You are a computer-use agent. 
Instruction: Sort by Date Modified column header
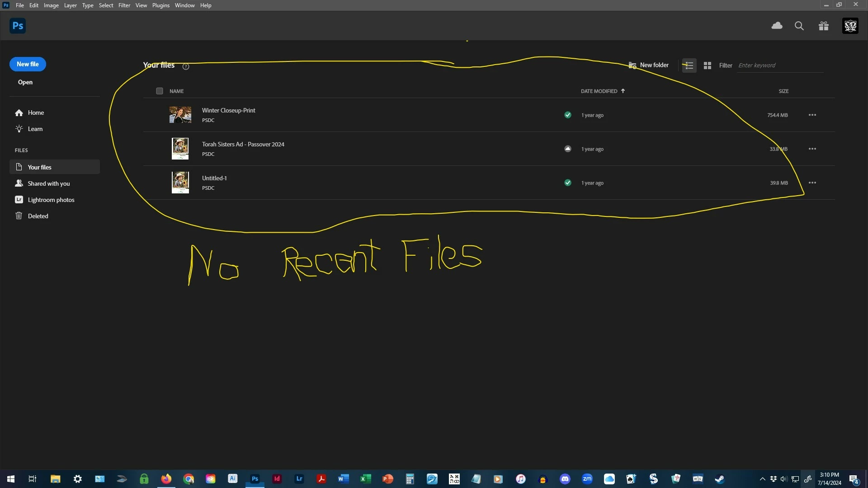599,91
